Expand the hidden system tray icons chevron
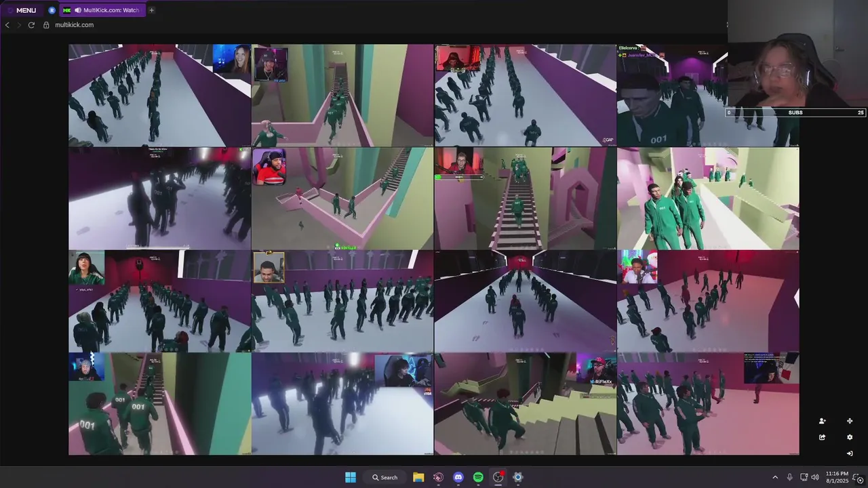 [x=775, y=477]
